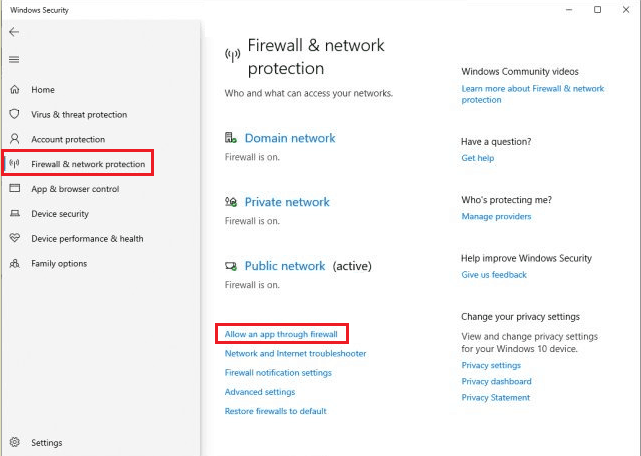Image resolution: width=641 pixels, height=456 pixels.
Task: Open the Public network settings
Action: pos(284,266)
